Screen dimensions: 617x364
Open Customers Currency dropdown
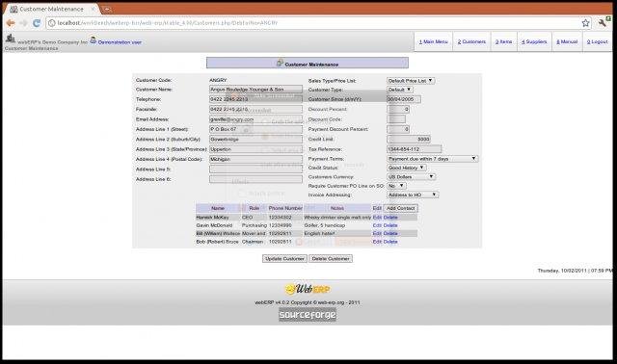[412, 177]
